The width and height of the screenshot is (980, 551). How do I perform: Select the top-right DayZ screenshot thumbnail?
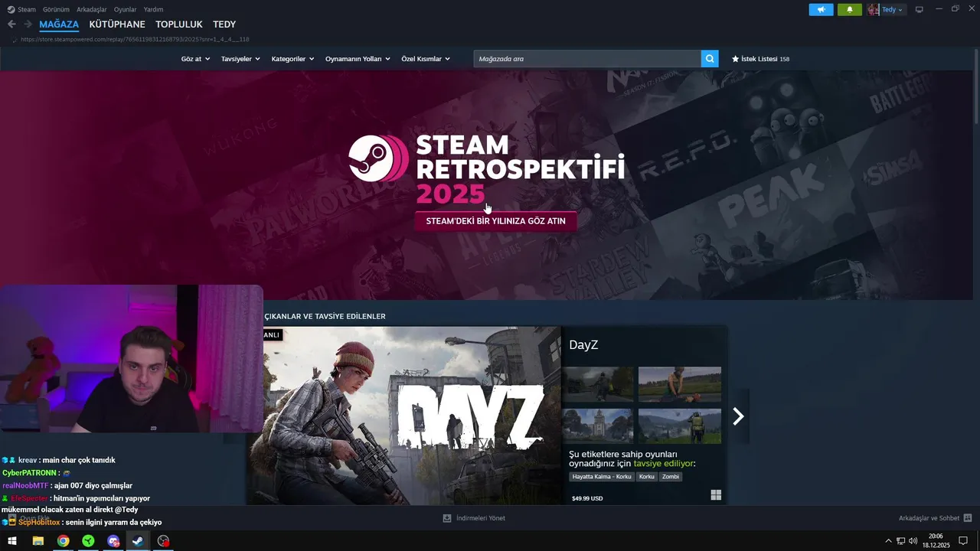[x=680, y=384]
